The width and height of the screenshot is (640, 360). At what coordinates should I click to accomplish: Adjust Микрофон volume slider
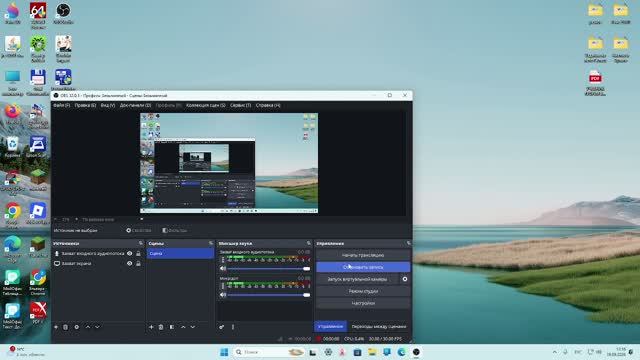(x=269, y=295)
